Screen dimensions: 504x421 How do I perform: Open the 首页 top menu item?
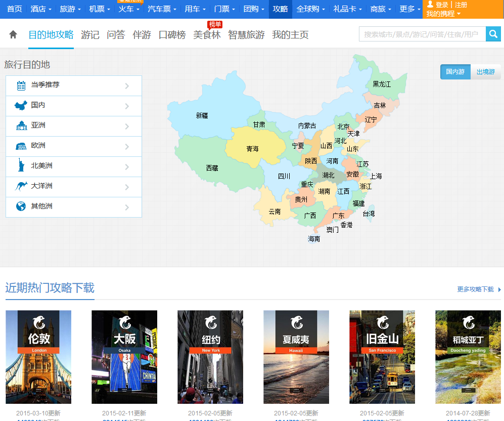coord(15,9)
